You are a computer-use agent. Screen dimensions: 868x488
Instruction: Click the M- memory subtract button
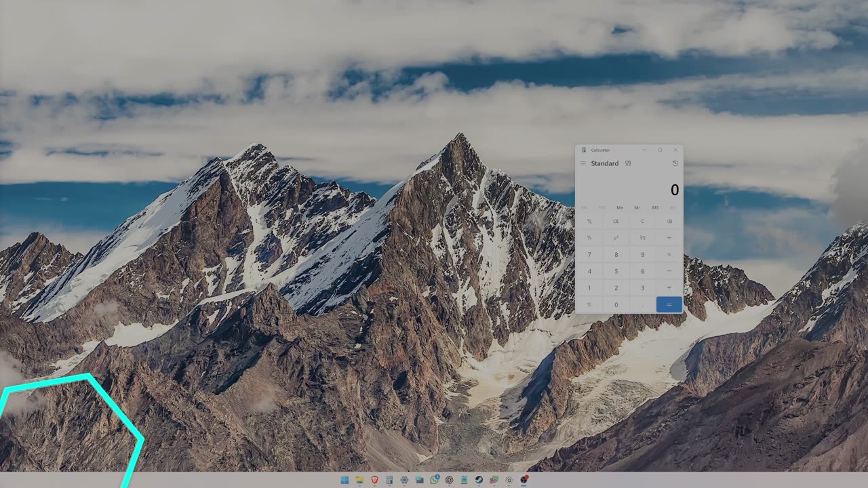pyautogui.click(x=637, y=207)
